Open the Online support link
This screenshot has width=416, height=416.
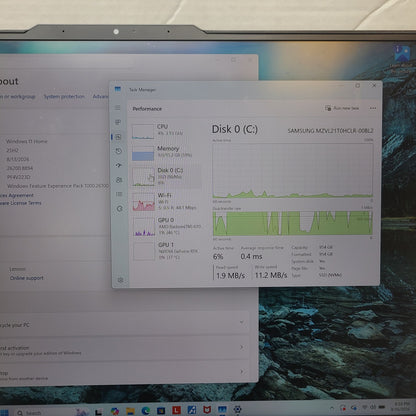coord(27,278)
